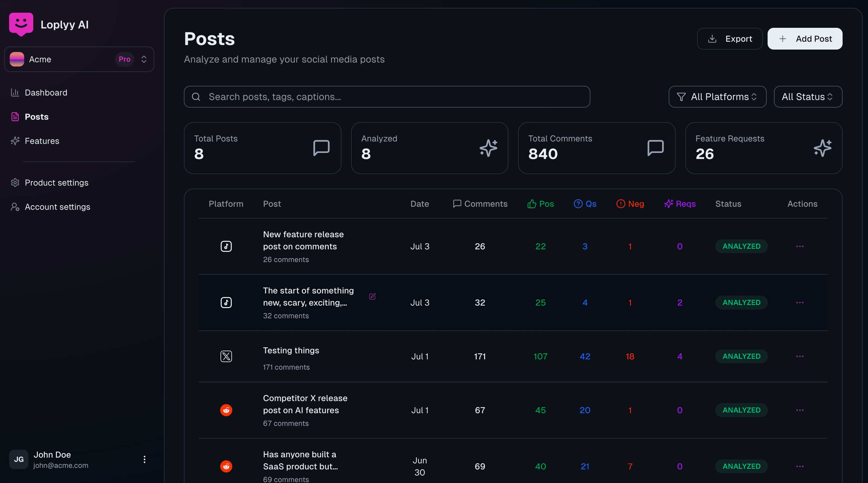This screenshot has width=868, height=483.
Task: Click the edit pencil icon on The start of something
Action: (372, 297)
